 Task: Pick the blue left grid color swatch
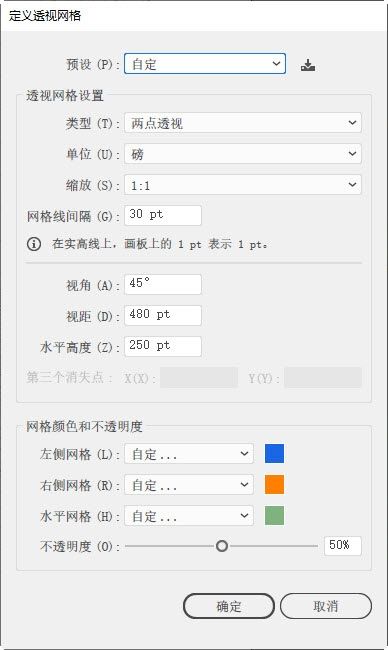tap(274, 454)
